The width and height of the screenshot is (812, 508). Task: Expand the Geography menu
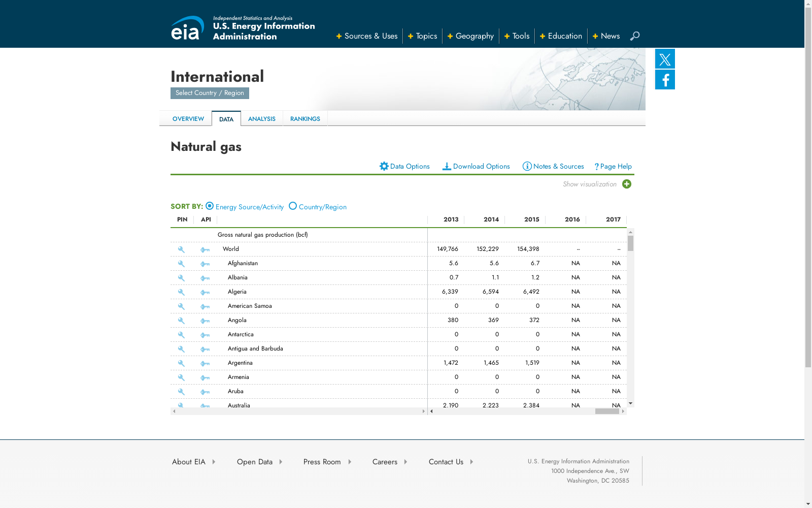tap(470, 36)
